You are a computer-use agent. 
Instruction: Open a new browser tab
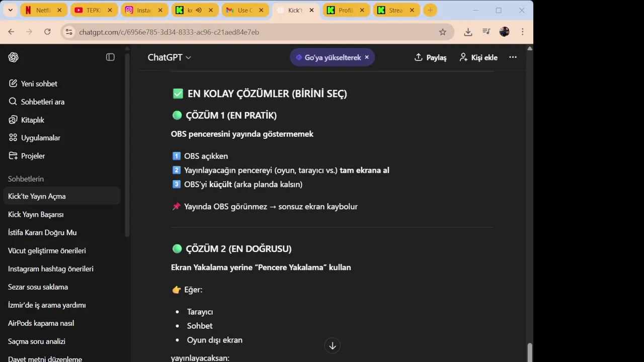(x=430, y=10)
